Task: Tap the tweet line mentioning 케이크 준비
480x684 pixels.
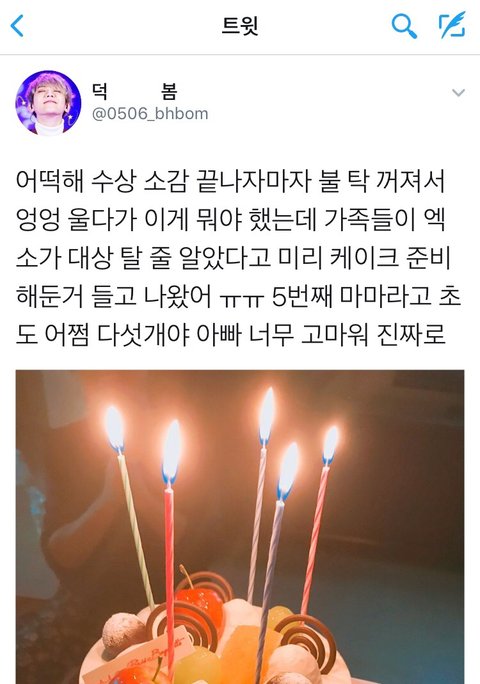Action: (x=233, y=257)
